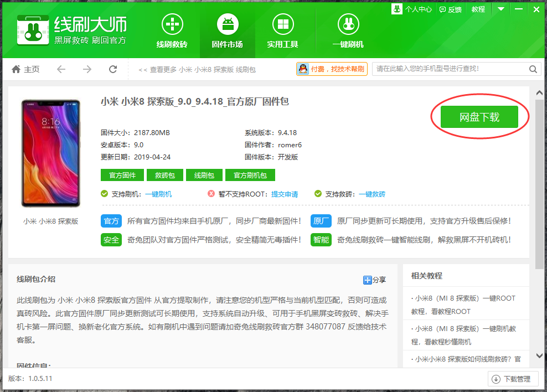Click 安卓版本: 9.0 text
The image size is (547, 392).
[x=122, y=145]
